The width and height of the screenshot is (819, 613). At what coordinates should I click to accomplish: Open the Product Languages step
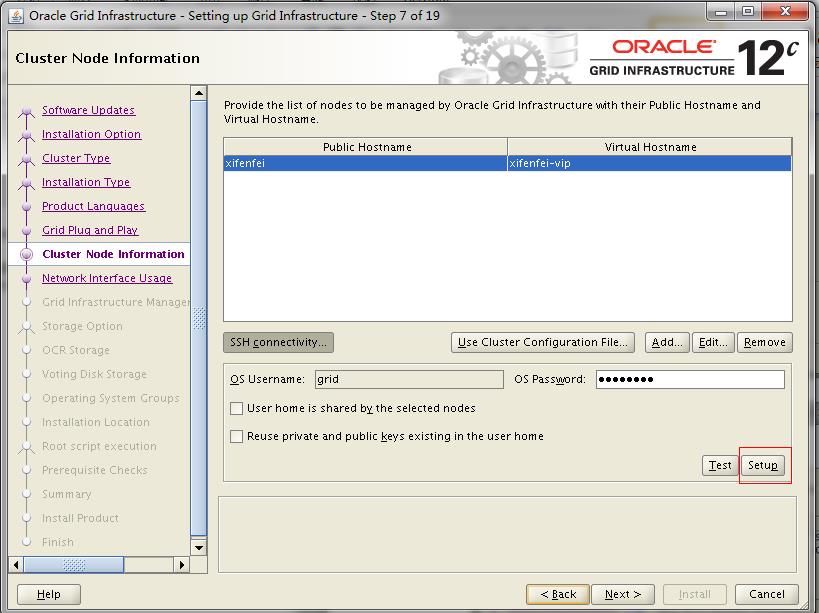tap(93, 206)
